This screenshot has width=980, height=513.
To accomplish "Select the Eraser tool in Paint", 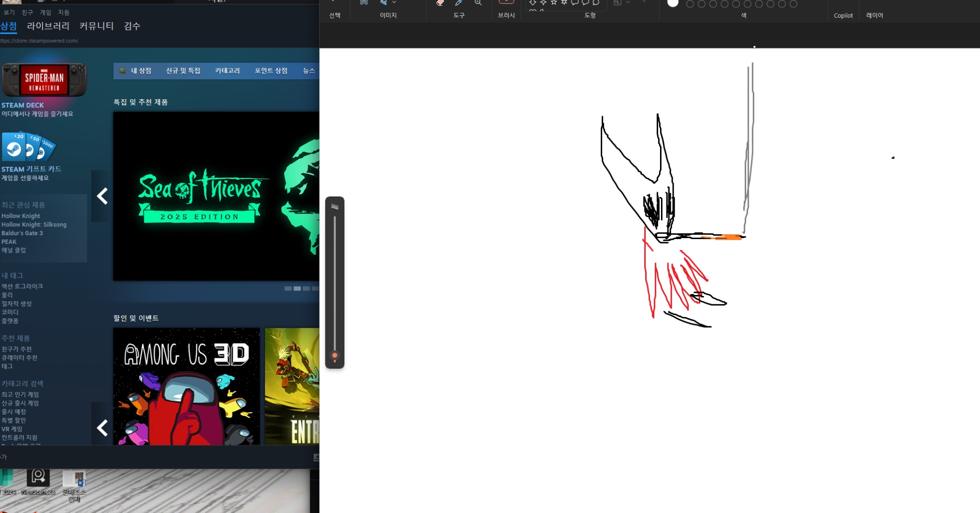I will click(440, 3).
